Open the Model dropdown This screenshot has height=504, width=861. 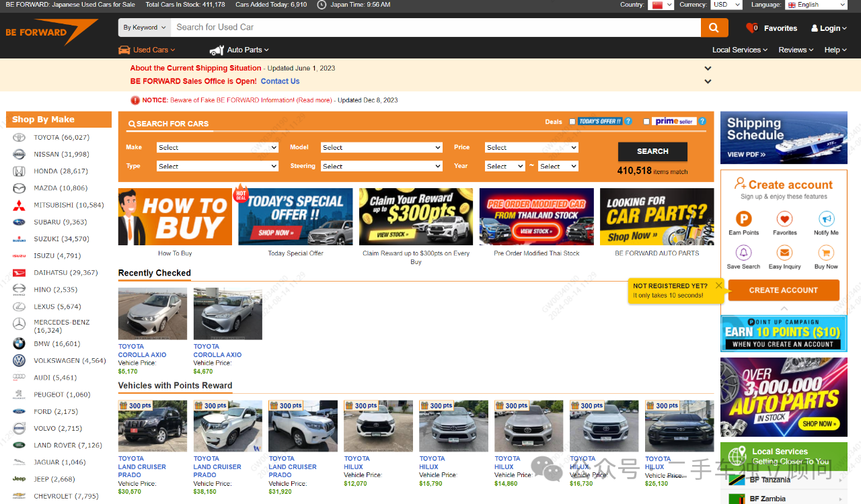coord(381,148)
